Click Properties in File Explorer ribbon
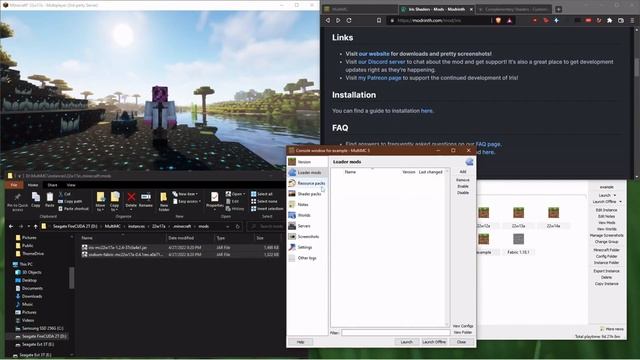This screenshot has height=360, width=640. pos(215,200)
